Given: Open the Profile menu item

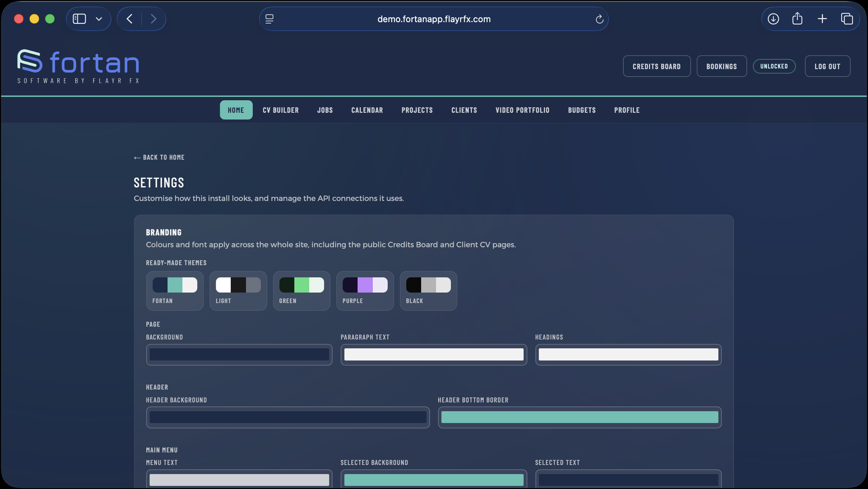Looking at the screenshot, I should click(627, 110).
